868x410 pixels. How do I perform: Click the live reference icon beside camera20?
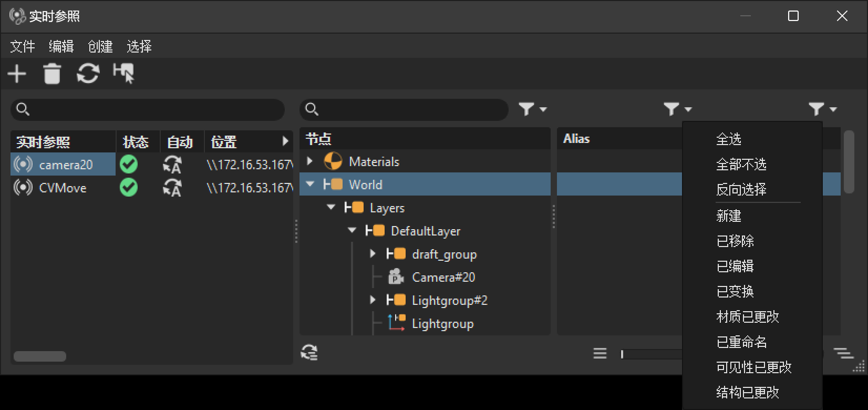coord(23,165)
